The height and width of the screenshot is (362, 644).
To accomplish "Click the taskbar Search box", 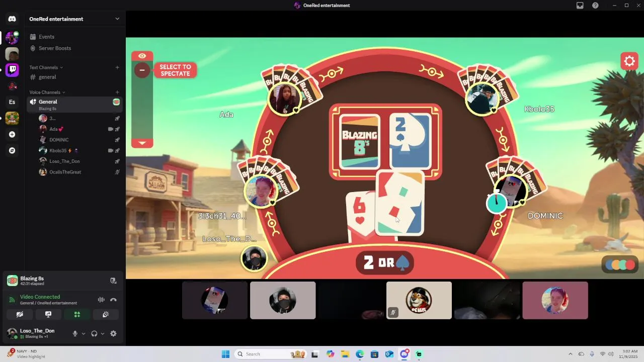I will coord(271,354).
